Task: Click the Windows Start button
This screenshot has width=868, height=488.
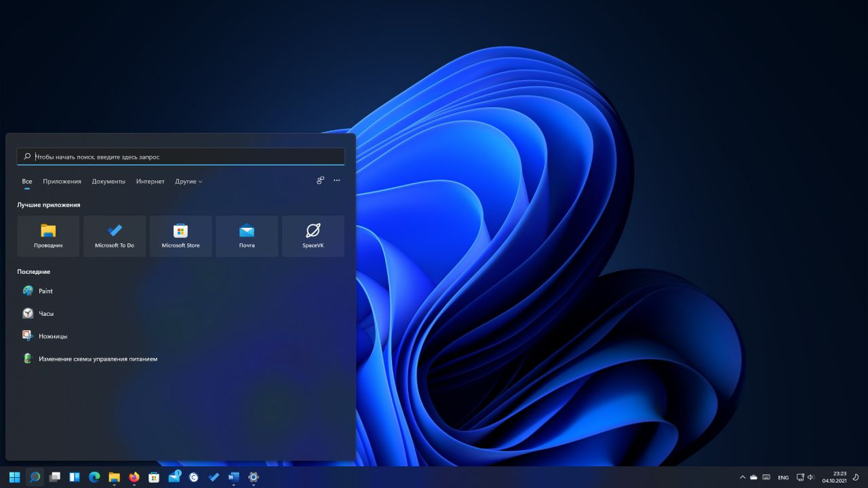Action: pyautogui.click(x=14, y=477)
